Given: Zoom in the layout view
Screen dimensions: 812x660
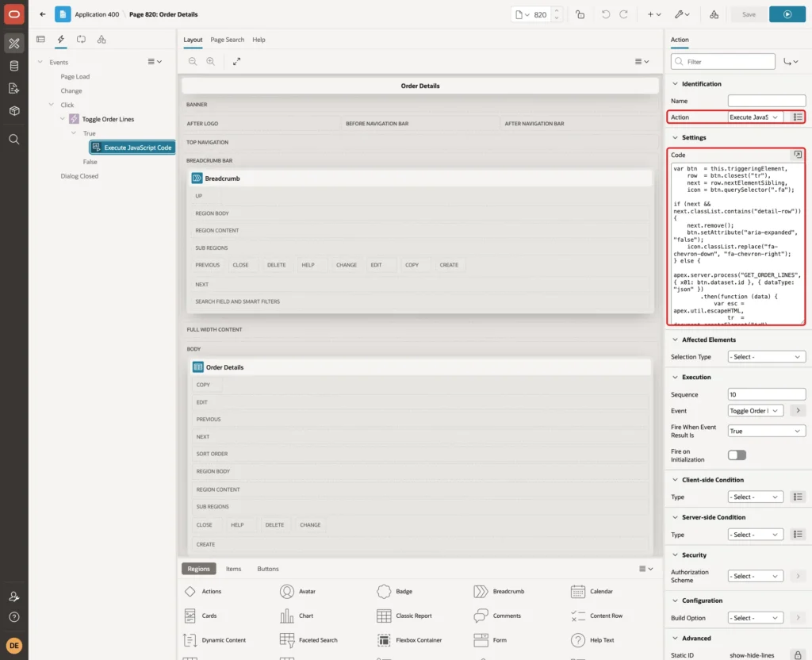Looking at the screenshot, I should pos(211,61).
